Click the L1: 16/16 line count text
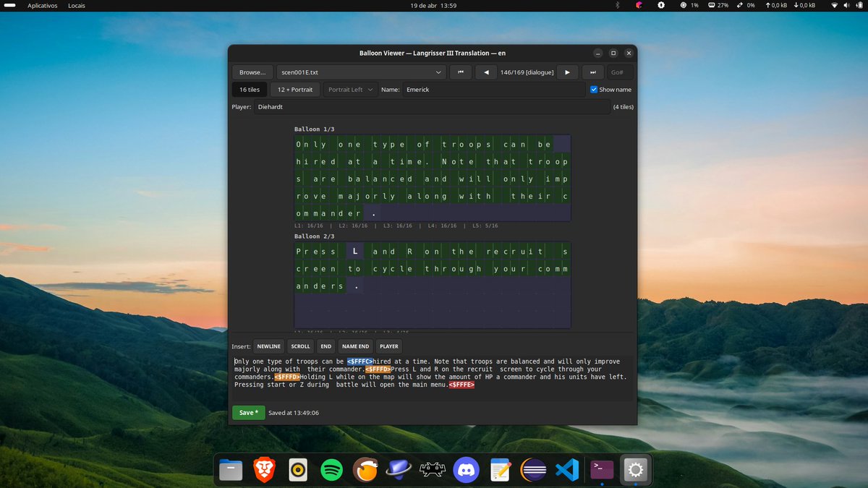868x488 pixels. tap(309, 226)
